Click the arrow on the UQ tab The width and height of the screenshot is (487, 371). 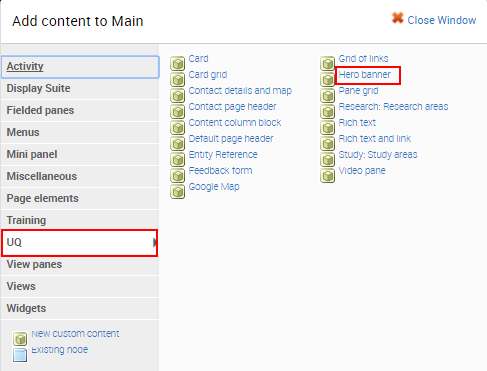155,242
